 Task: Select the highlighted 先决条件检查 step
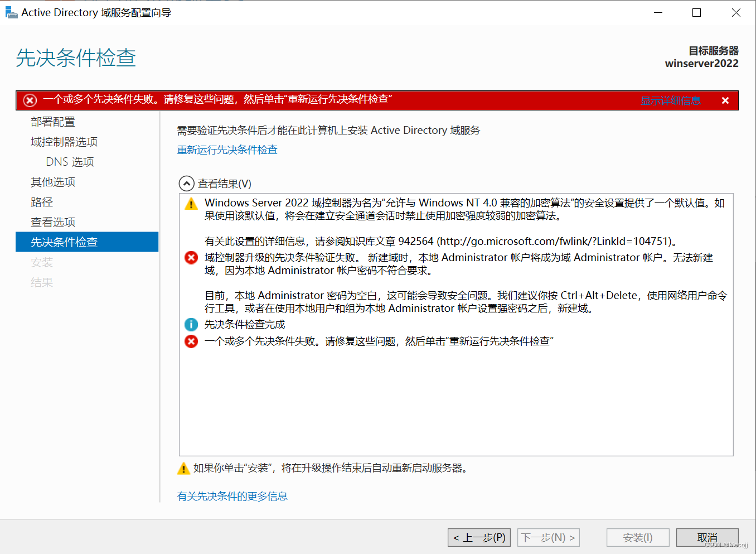click(87, 242)
